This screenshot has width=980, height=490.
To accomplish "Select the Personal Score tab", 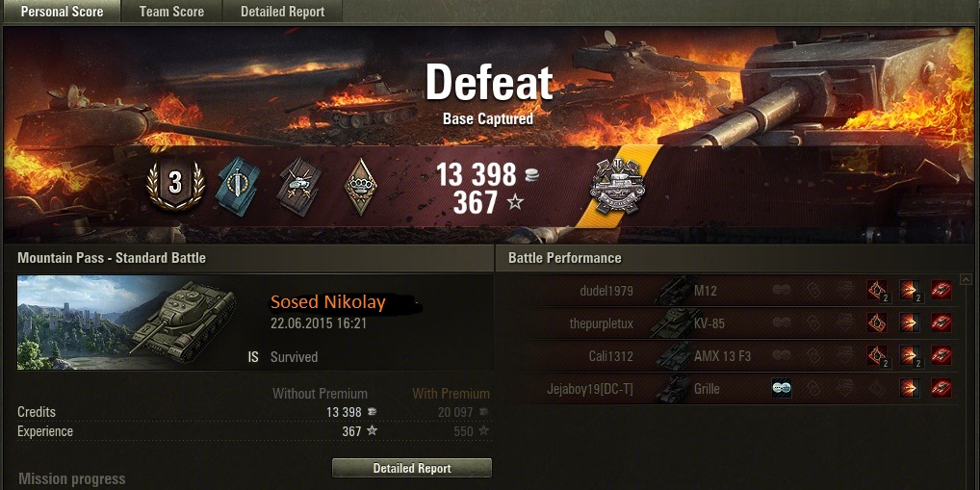I will coord(62,12).
